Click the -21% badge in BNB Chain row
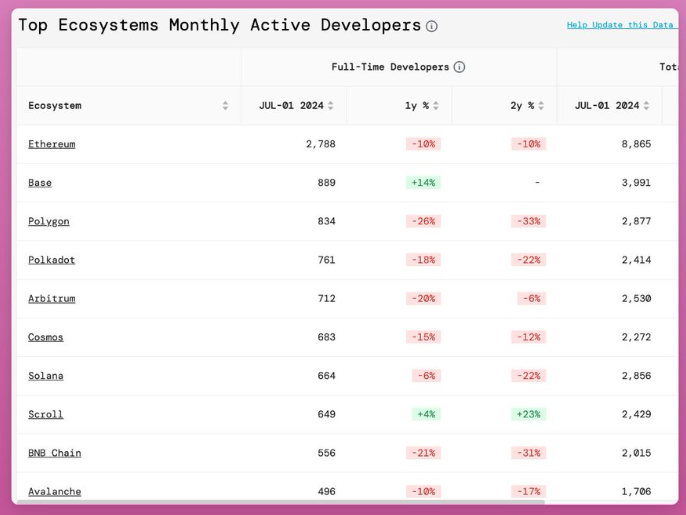 click(x=423, y=453)
